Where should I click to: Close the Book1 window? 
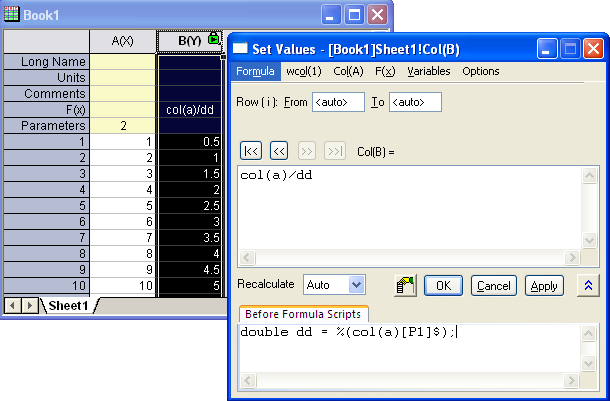point(377,15)
